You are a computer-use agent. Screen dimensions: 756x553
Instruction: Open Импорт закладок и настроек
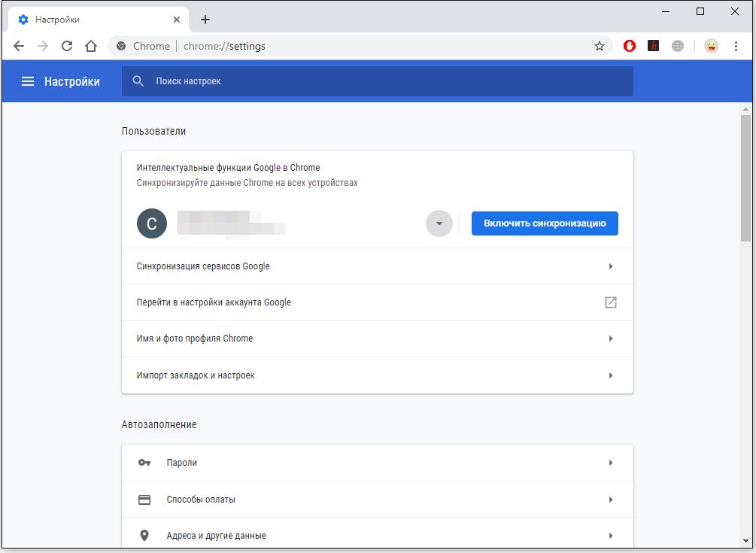377,375
